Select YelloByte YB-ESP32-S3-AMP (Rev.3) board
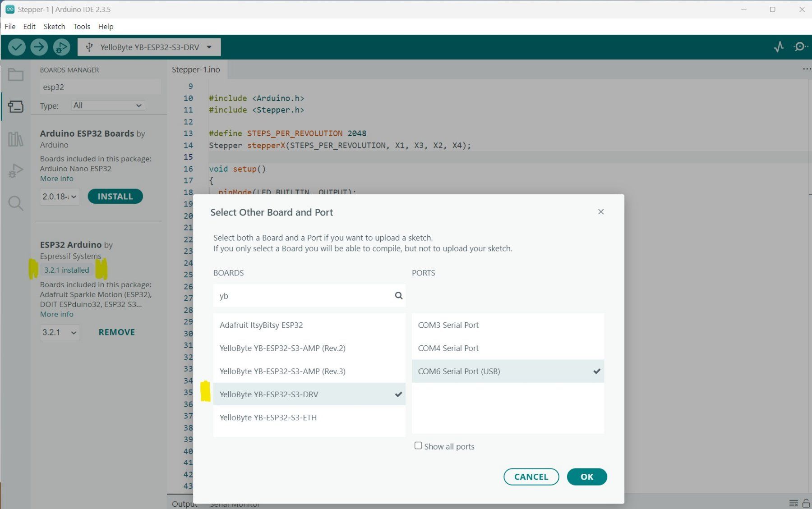Image resolution: width=812 pixels, height=509 pixels. pyautogui.click(x=309, y=371)
